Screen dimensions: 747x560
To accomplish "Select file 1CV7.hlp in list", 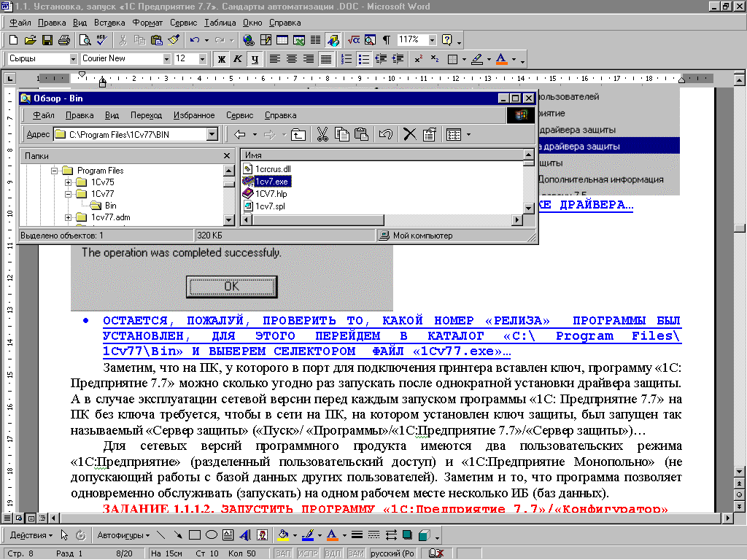I will point(271,194).
